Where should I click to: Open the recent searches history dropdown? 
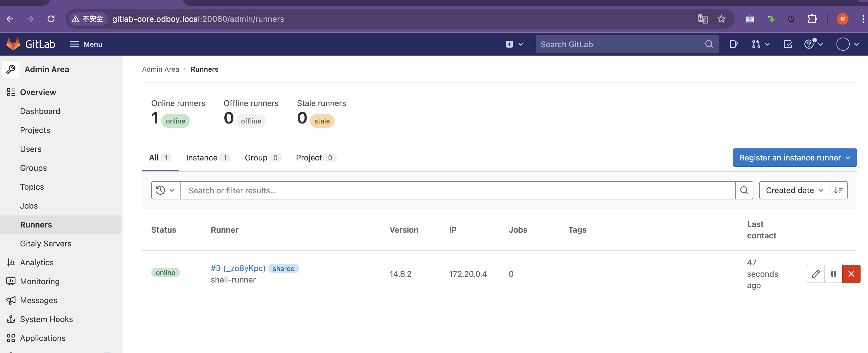[x=166, y=190]
